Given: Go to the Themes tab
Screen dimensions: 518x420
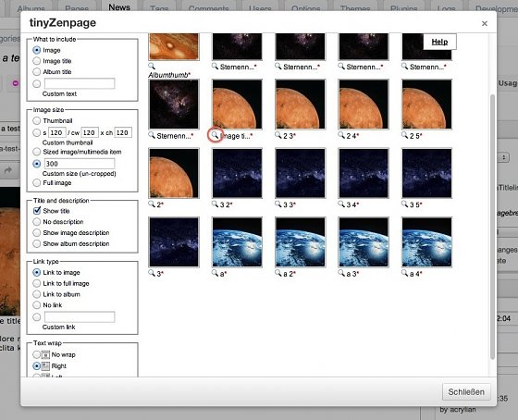Looking at the screenshot, I should point(355,8).
